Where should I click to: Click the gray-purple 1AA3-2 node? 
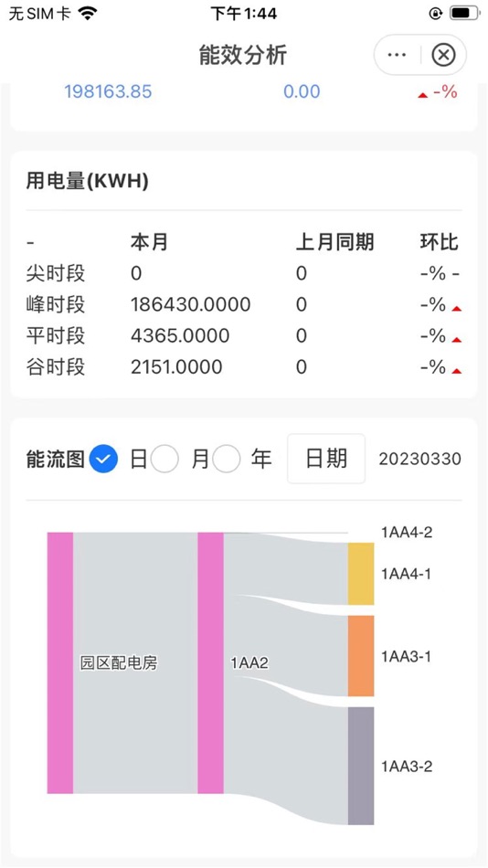pos(361,766)
